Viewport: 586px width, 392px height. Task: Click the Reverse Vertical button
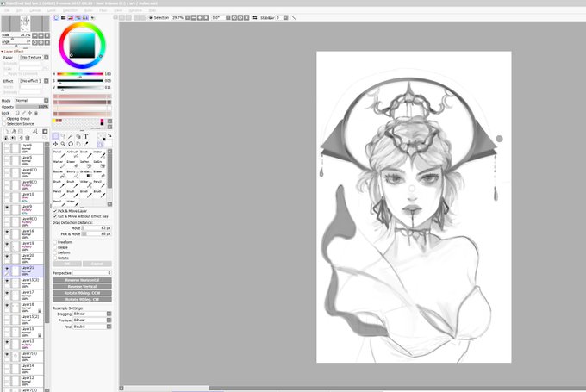(82, 287)
